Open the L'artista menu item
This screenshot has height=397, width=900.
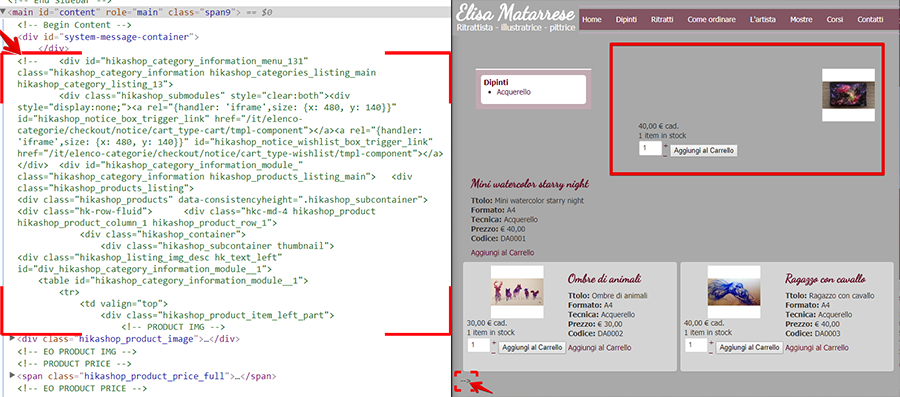(762, 20)
